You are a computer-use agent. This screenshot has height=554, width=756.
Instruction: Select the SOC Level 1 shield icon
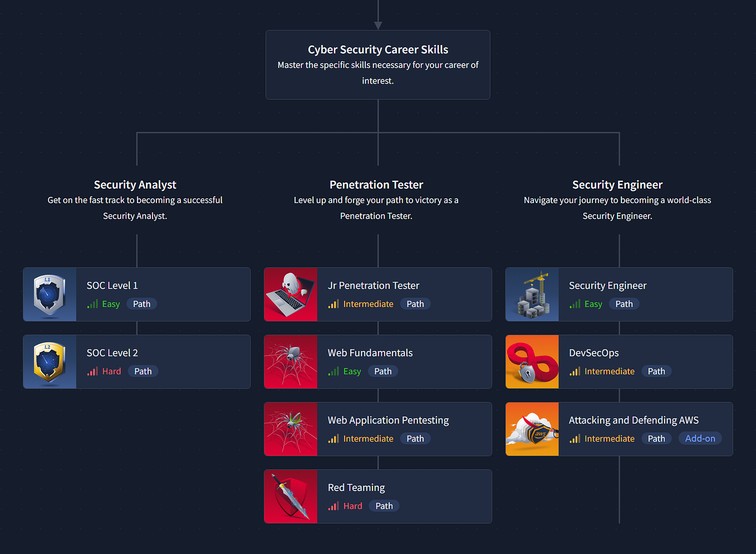pyautogui.click(x=49, y=294)
